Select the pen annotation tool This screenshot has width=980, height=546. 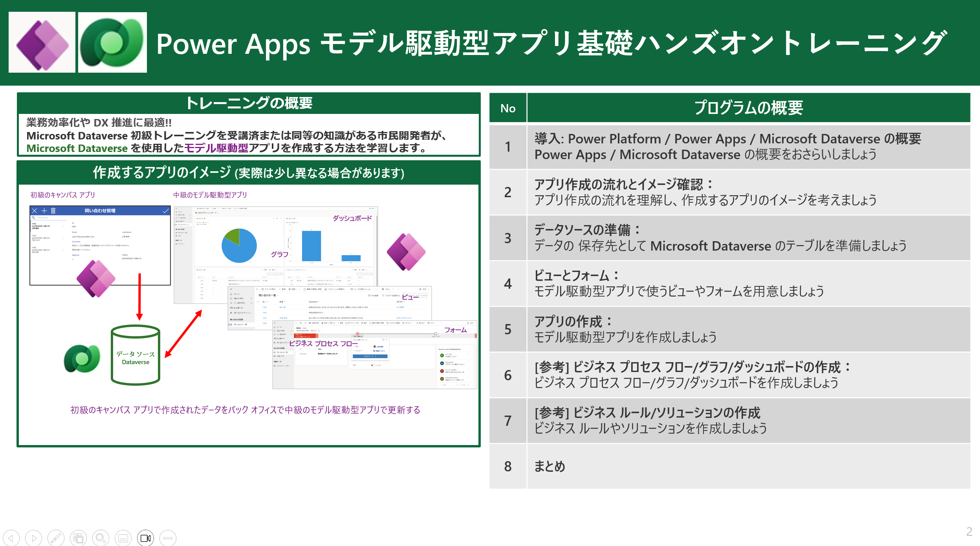click(x=56, y=538)
